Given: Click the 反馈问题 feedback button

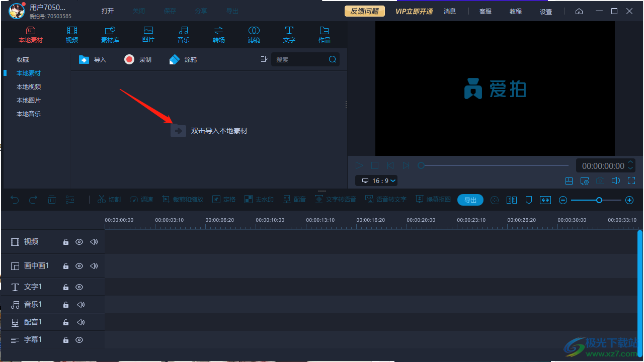Looking at the screenshot, I should (365, 11).
